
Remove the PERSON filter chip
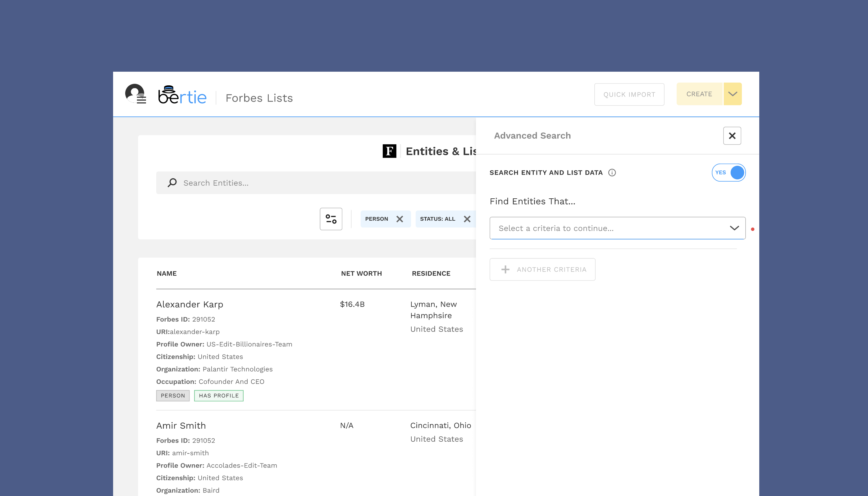coord(400,219)
